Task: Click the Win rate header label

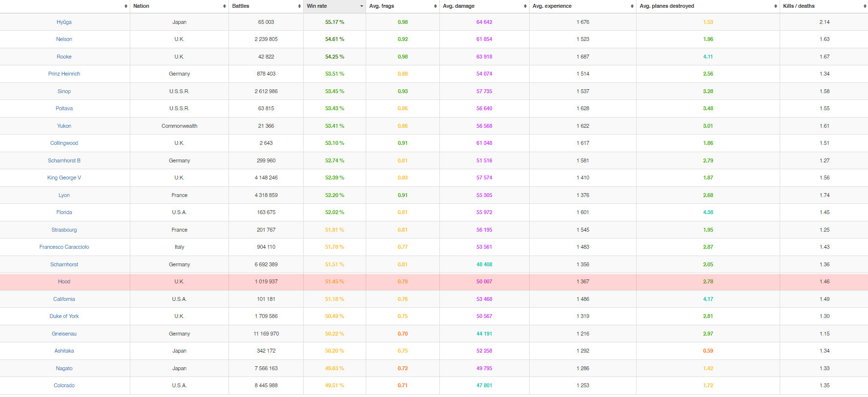Action: point(317,6)
